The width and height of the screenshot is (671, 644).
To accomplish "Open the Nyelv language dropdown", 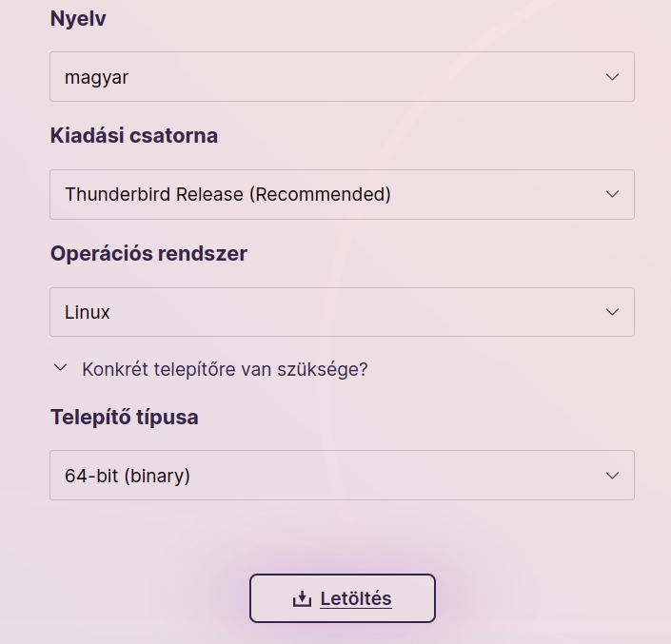I will [x=342, y=76].
